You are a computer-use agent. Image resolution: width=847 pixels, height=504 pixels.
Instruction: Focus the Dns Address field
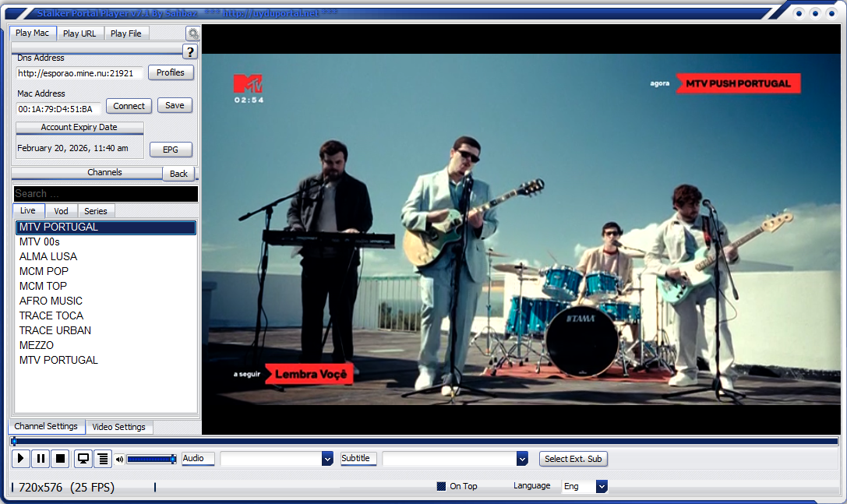(x=79, y=73)
